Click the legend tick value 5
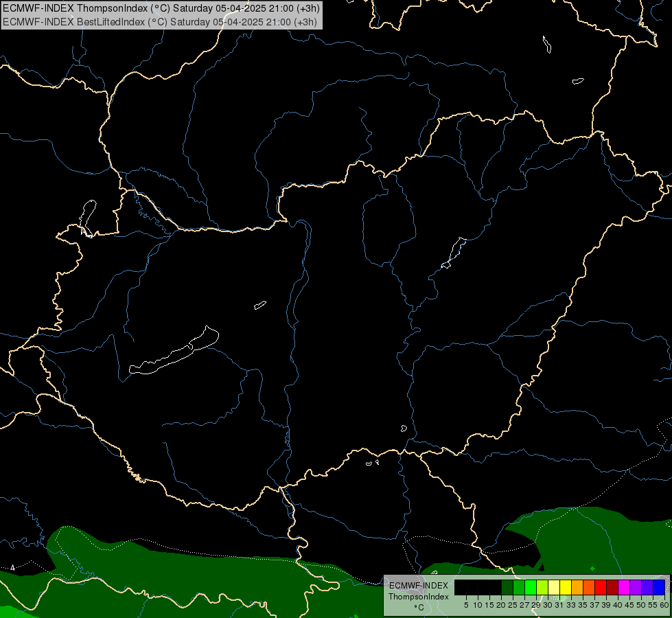 466,605
